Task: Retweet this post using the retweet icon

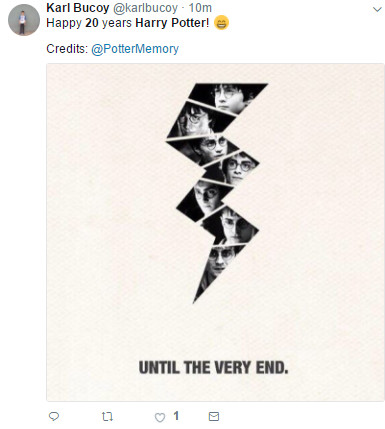Action: [107, 416]
